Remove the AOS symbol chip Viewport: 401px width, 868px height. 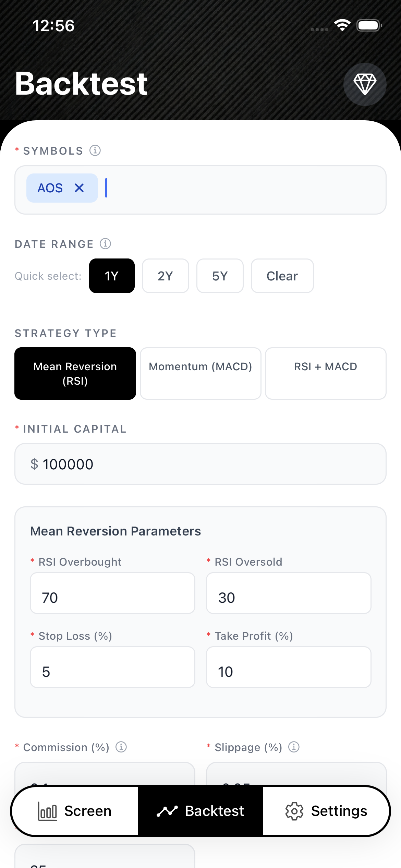[79, 188]
